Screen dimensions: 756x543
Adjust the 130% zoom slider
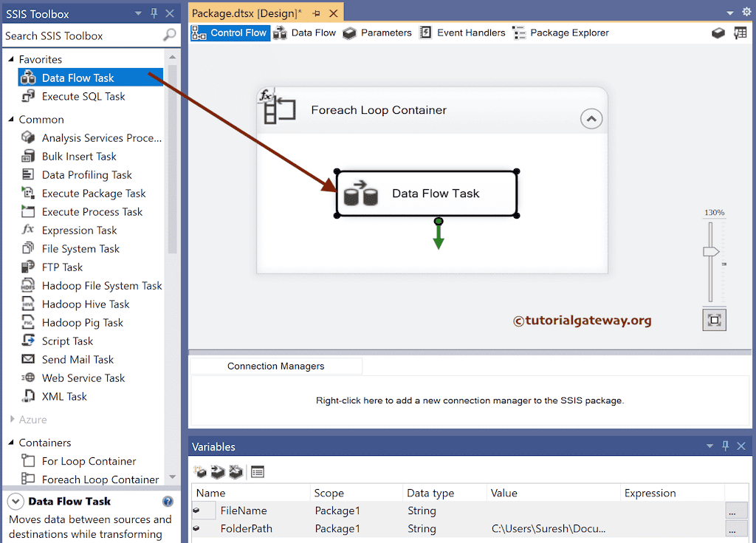coord(711,251)
